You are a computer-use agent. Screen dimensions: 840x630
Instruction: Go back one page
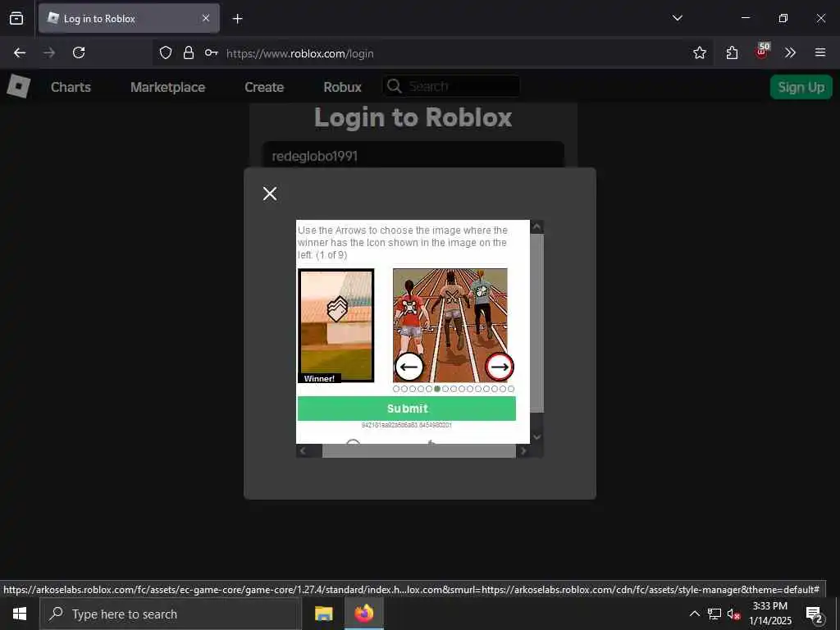[x=20, y=52]
